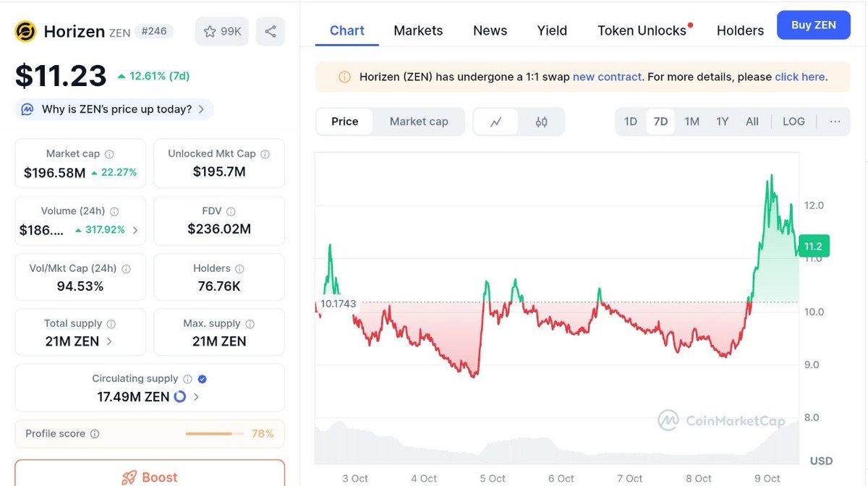Viewport: 868px width, 486px height.
Task: Add ZEN to watchlist with star button
Action: tap(223, 32)
